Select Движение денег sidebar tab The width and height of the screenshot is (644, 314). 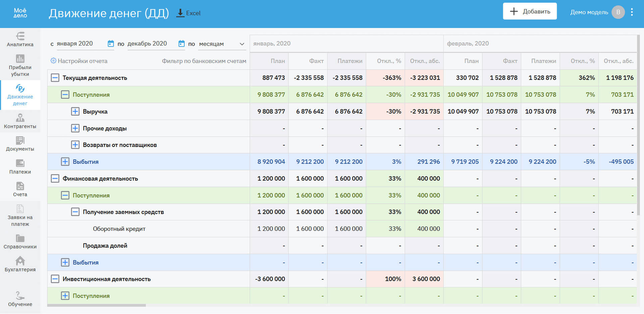[x=20, y=95]
